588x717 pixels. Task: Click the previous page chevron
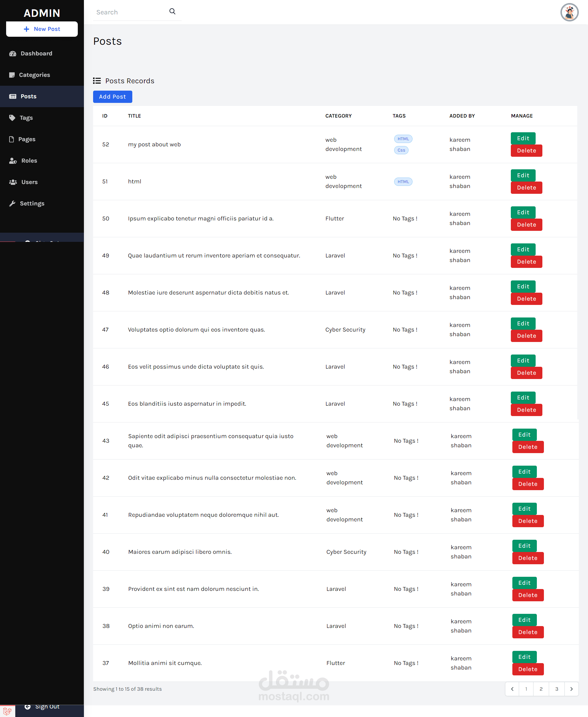pos(512,689)
